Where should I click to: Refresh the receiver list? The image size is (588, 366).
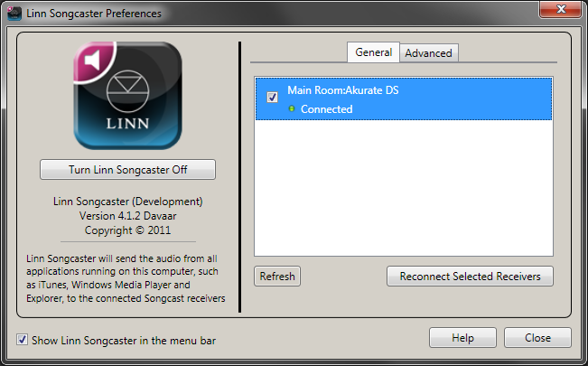tap(277, 277)
